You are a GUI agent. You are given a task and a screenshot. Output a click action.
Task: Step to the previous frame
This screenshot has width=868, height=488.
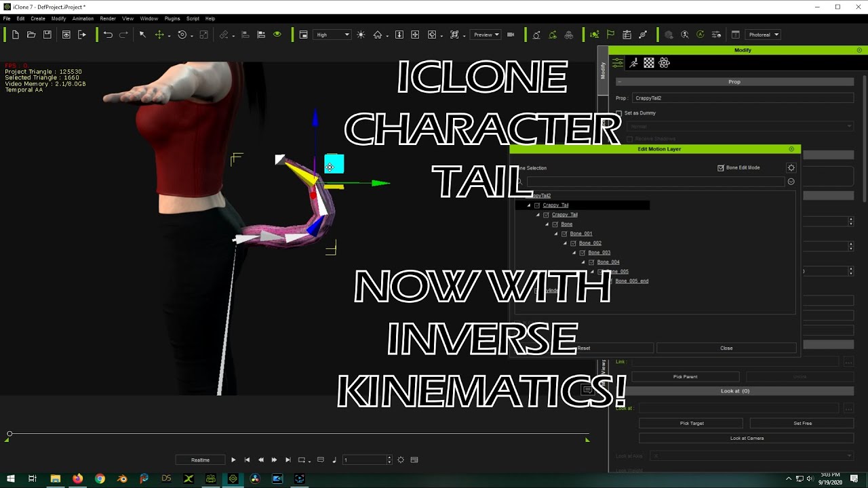point(260,460)
